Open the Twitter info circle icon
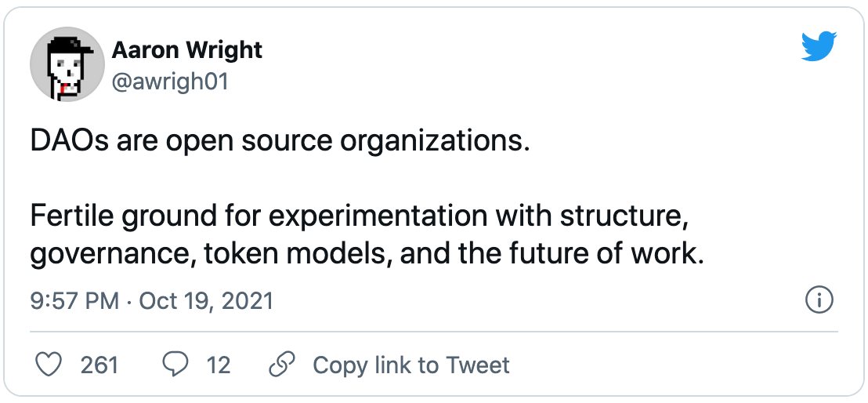868x403 pixels. point(819,300)
